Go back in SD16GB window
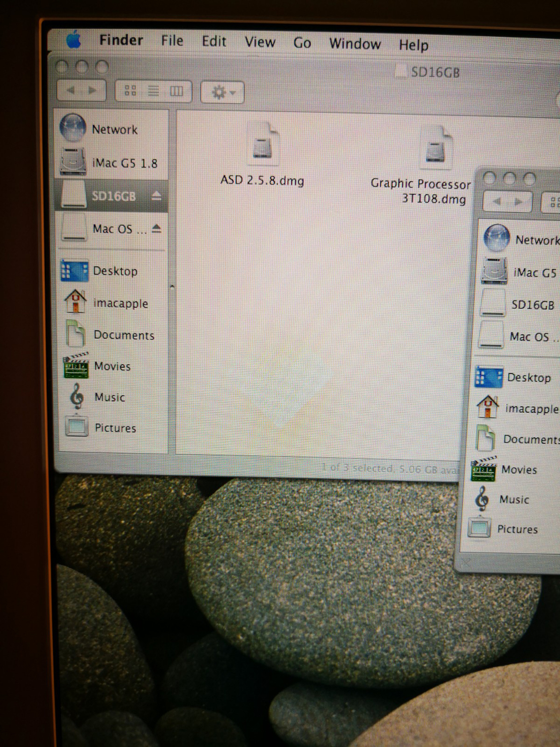 (x=70, y=90)
